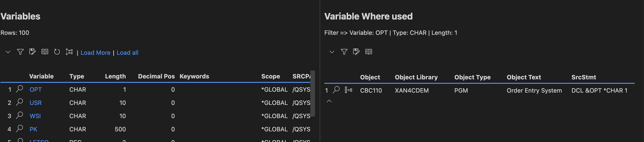
Task: Open filter in Variable Where used panel
Action: click(344, 52)
